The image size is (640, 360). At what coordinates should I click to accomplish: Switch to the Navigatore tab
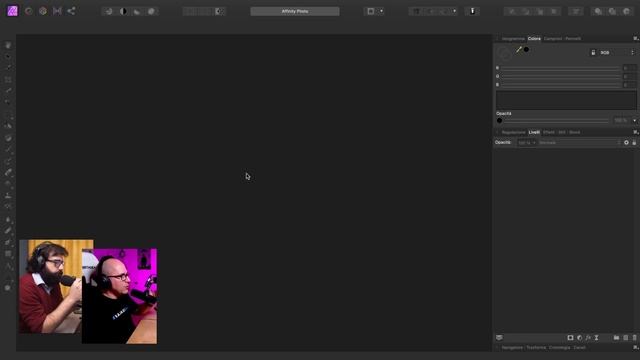pyautogui.click(x=512, y=348)
